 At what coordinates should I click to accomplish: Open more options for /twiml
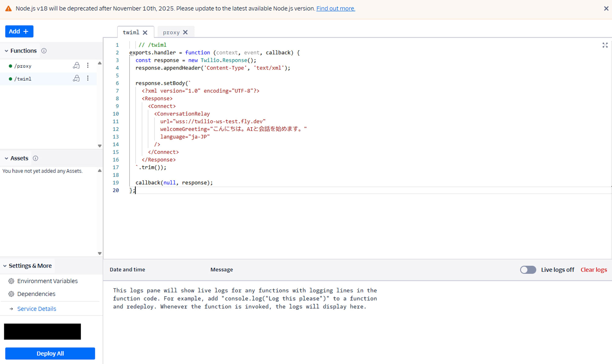point(88,78)
